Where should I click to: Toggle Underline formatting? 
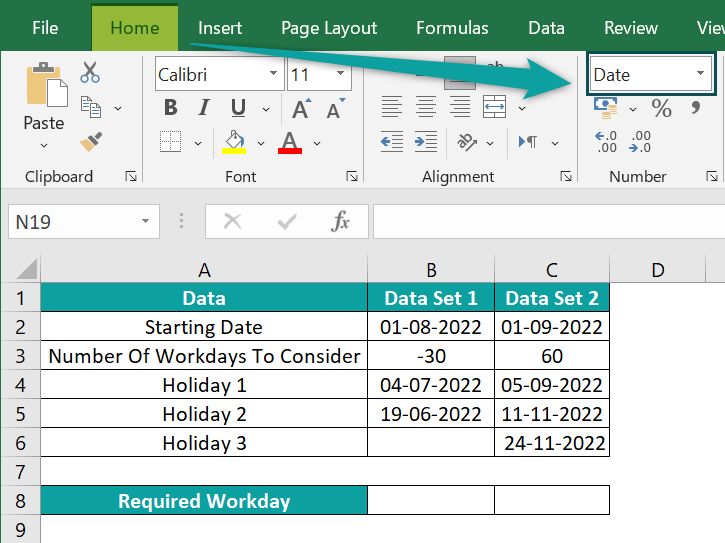238,108
